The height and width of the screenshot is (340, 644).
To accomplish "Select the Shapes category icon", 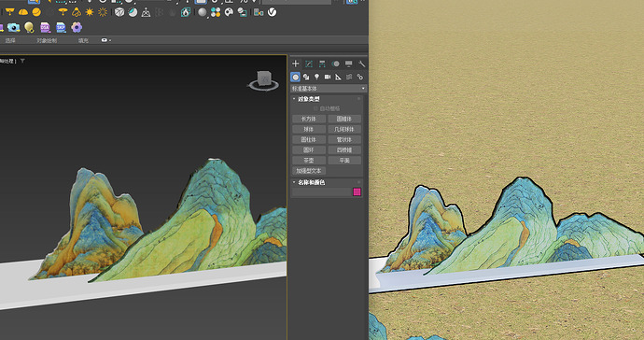I will (x=306, y=77).
